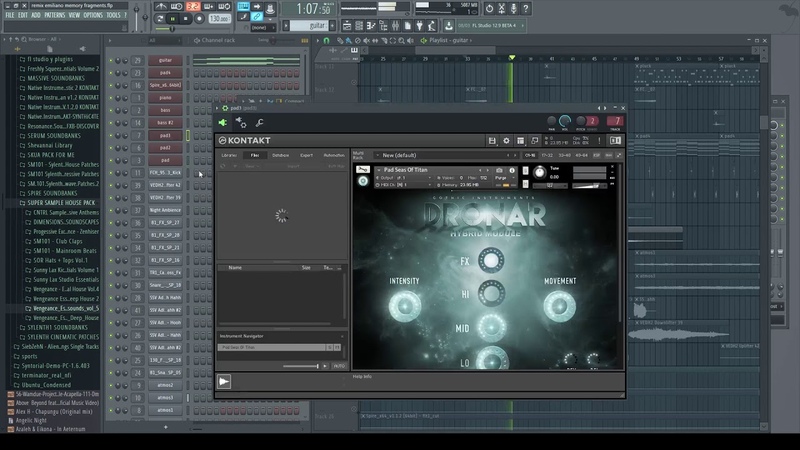Open Kontakt save/load disk icon
Image resolution: width=800 pixels, height=450 pixels.
pyautogui.click(x=492, y=141)
